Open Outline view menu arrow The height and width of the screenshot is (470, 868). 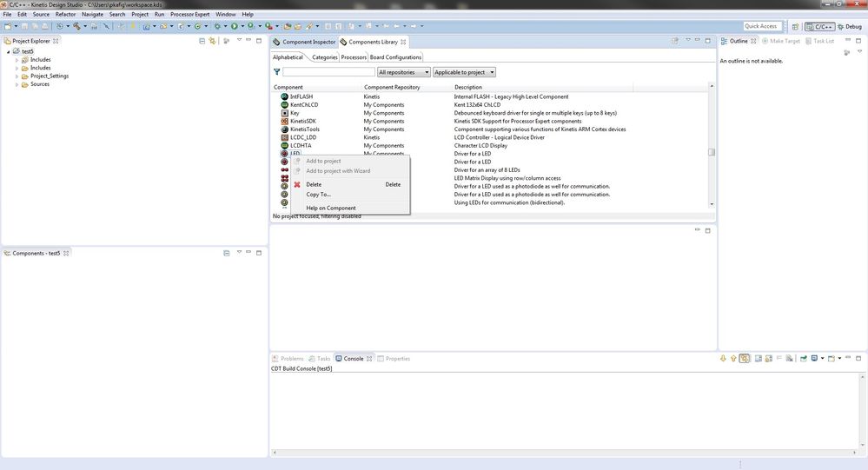tap(859, 52)
